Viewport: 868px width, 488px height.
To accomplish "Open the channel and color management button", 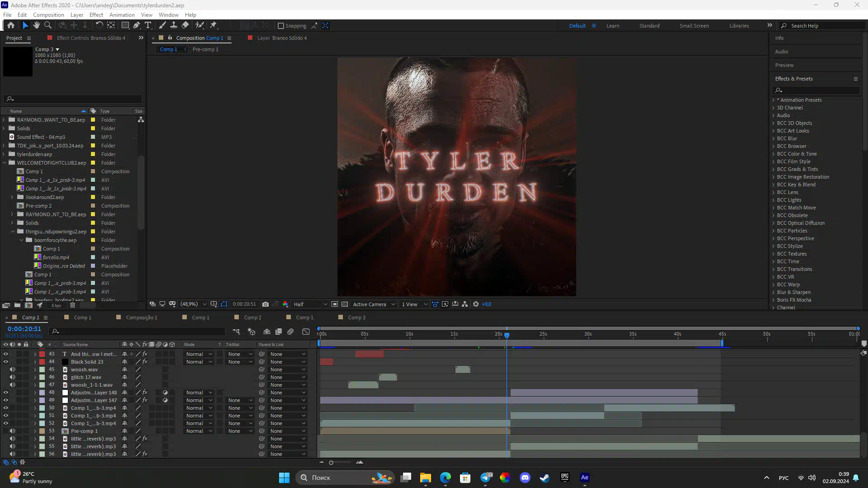I will tap(285, 304).
